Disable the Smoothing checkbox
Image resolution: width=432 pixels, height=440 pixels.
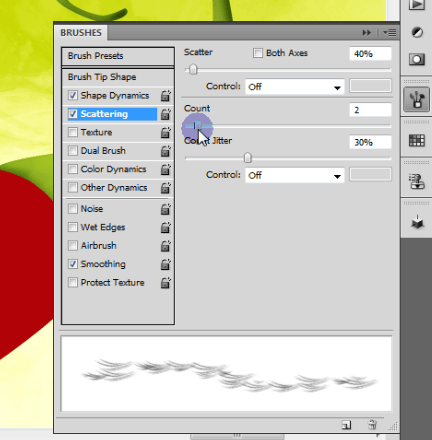click(73, 264)
